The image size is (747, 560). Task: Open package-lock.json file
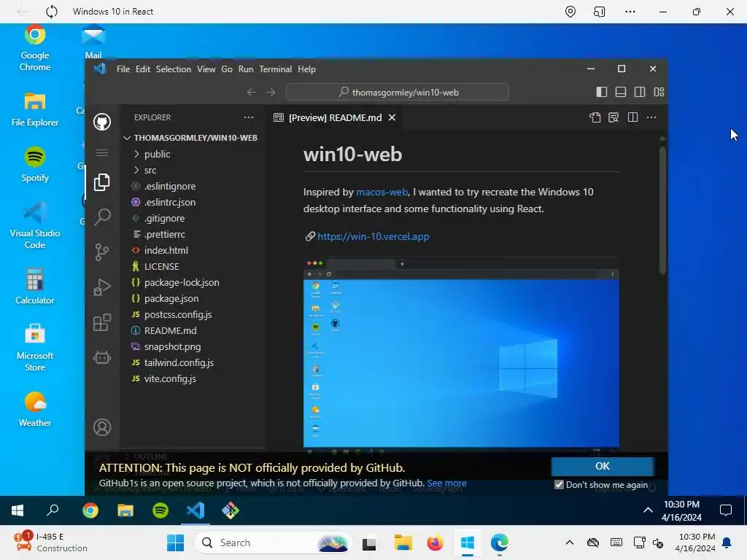click(x=193, y=282)
